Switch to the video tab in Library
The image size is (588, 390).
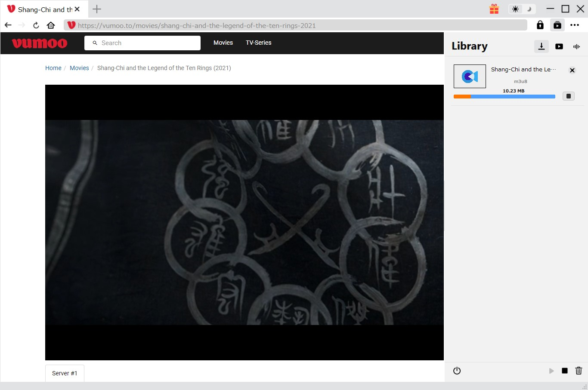click(559, 46)
